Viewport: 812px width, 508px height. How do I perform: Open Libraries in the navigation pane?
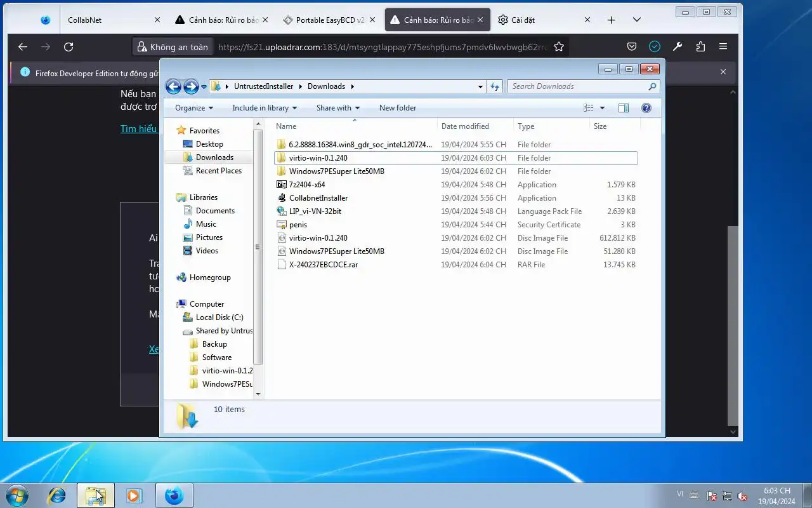(x=203, y=197)
